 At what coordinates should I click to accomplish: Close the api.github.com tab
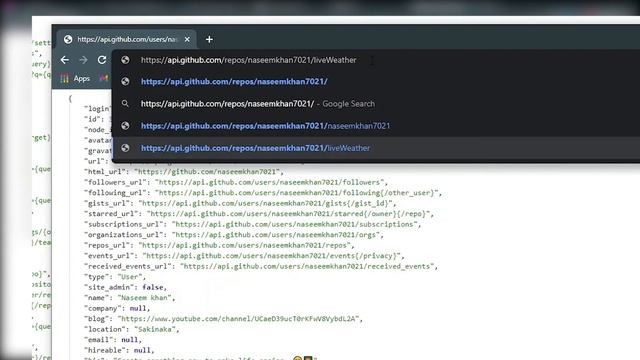(187, 40)
